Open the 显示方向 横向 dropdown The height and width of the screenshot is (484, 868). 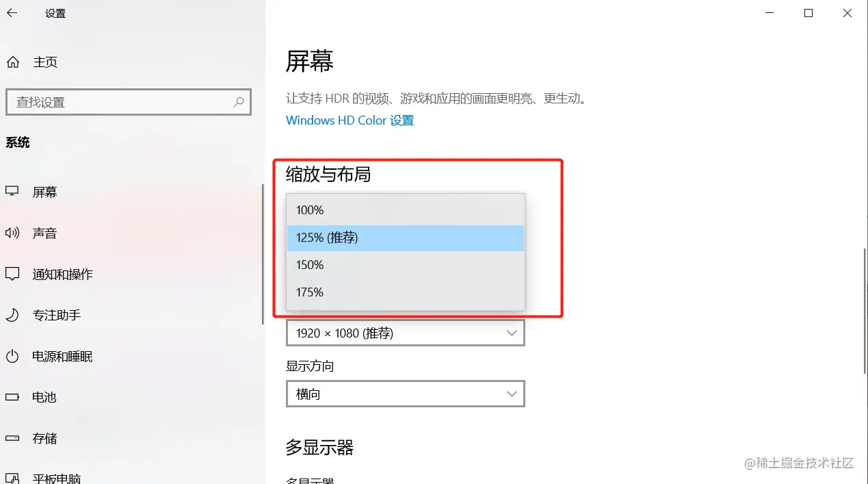pyautogui.click(x=405, y=394)
